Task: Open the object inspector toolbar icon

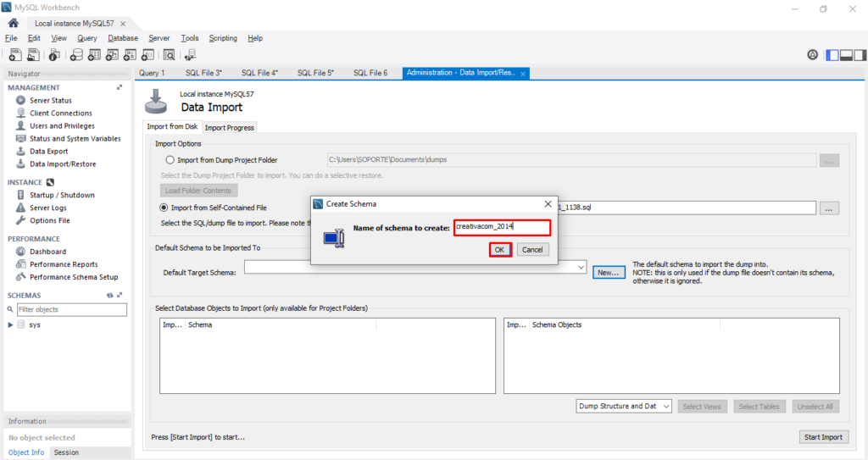Action: pyautogui.click(x=54, y=55)
